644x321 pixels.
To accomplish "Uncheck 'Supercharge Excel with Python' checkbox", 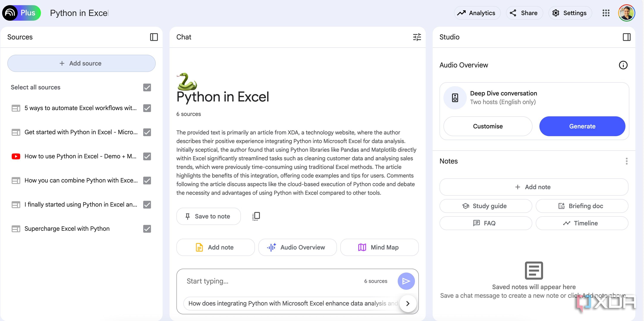I will pyautogui.click(x=147, y=229).
